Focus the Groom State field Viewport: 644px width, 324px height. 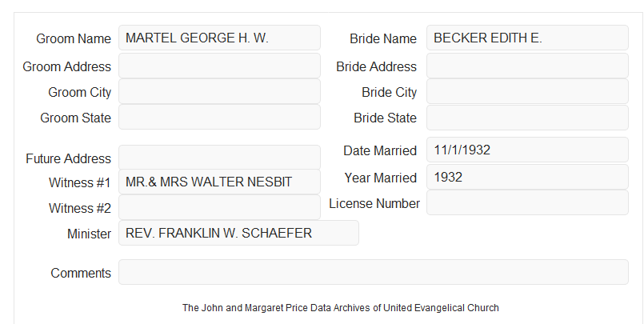tap(219, 117)
